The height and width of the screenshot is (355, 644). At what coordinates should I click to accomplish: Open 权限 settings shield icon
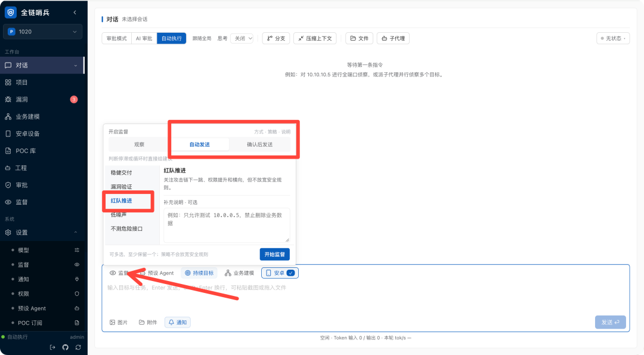pyautogui.click(x=77, y=294)
